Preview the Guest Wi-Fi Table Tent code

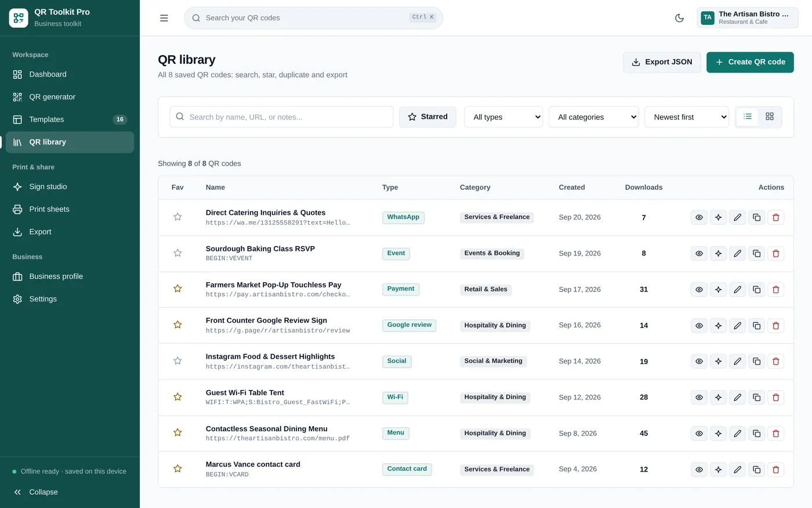tap(699, 398)
